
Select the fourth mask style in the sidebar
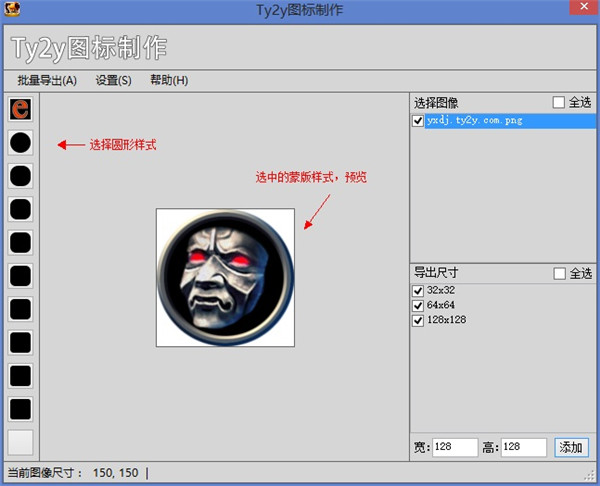click(x=20, y=209)
